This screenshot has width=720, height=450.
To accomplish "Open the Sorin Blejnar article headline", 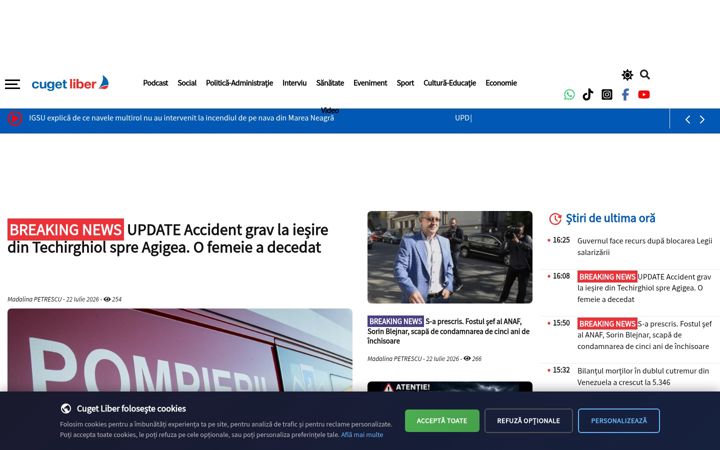I will (x=449, y=331).
